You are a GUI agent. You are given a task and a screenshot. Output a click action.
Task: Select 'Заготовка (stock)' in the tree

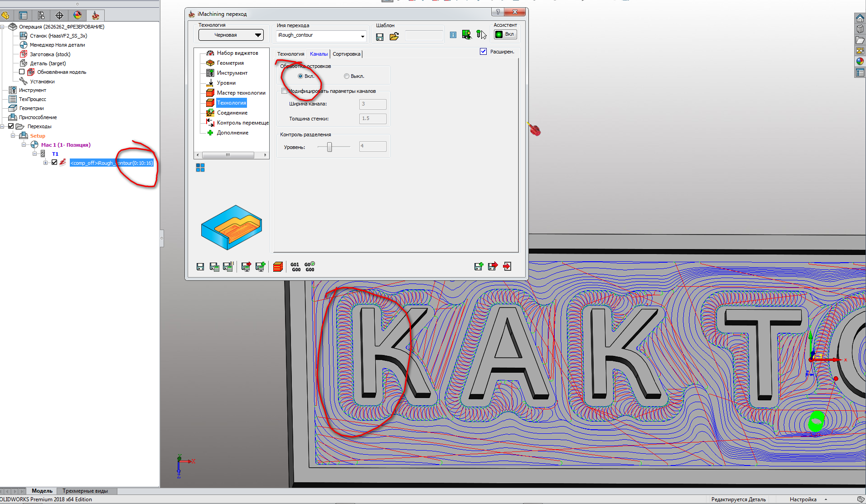[x=50, y=54]
